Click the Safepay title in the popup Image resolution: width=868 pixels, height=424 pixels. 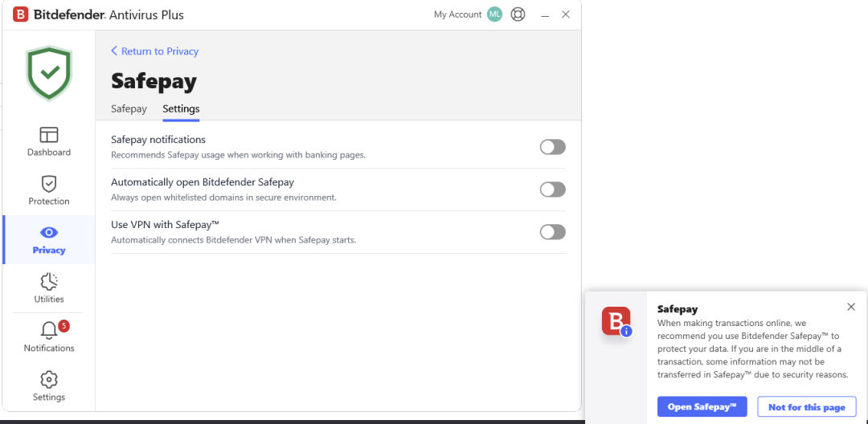[678, 309]
